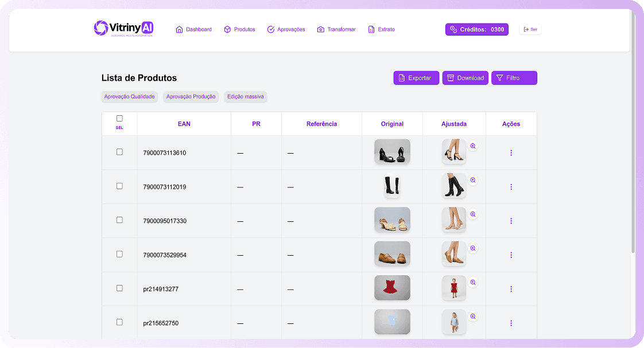Image resolution: width=644 pixels, height=348 pixels.
Task: Open adjusted image for 7900073529954
Action: click(x=454, y=254)
